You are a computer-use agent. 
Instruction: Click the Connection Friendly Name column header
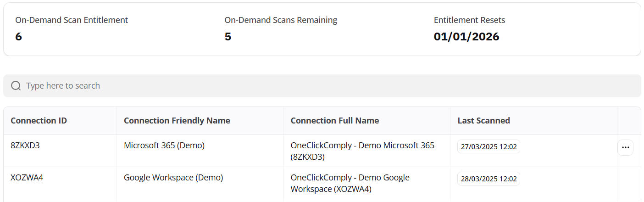tap(177, 121)
